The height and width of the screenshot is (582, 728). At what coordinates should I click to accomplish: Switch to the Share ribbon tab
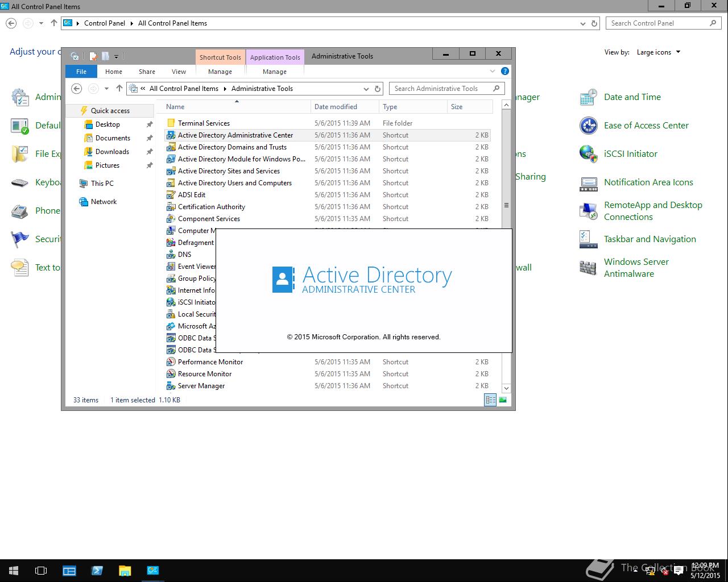click(x=147, y=72)
